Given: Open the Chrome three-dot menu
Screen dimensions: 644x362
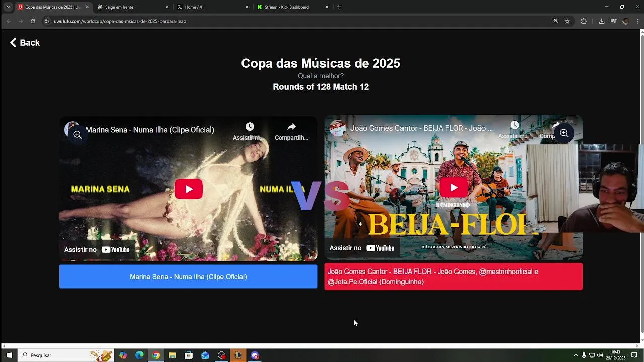Looking at the screenshot, I should 637,21.
